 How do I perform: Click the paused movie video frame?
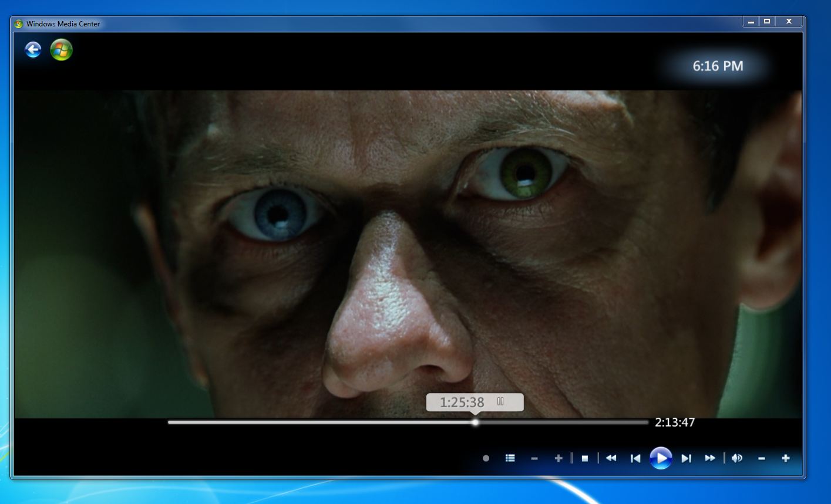tap(408, 253)
